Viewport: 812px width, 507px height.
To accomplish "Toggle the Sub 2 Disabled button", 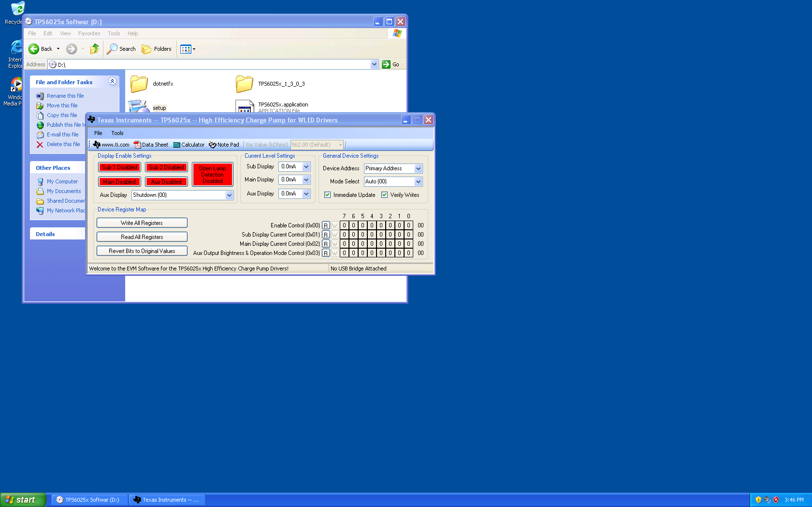I will point(166,167).
